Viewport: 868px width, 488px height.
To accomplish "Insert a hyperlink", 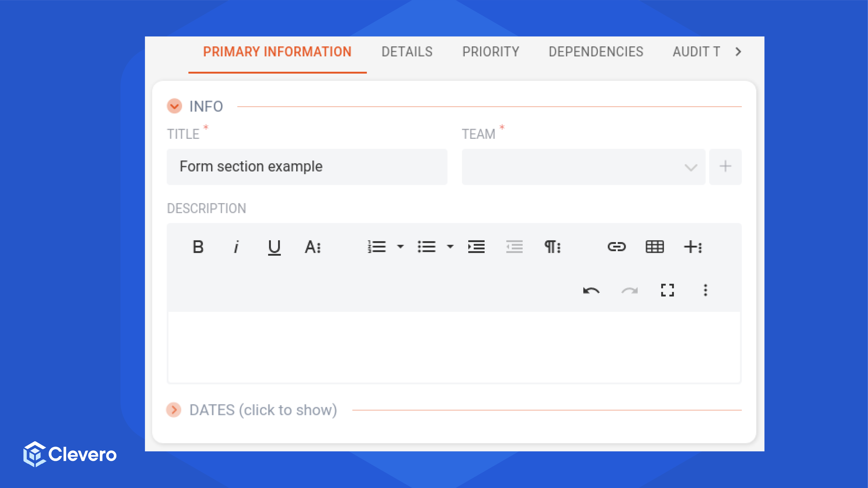I will point(617,247).
